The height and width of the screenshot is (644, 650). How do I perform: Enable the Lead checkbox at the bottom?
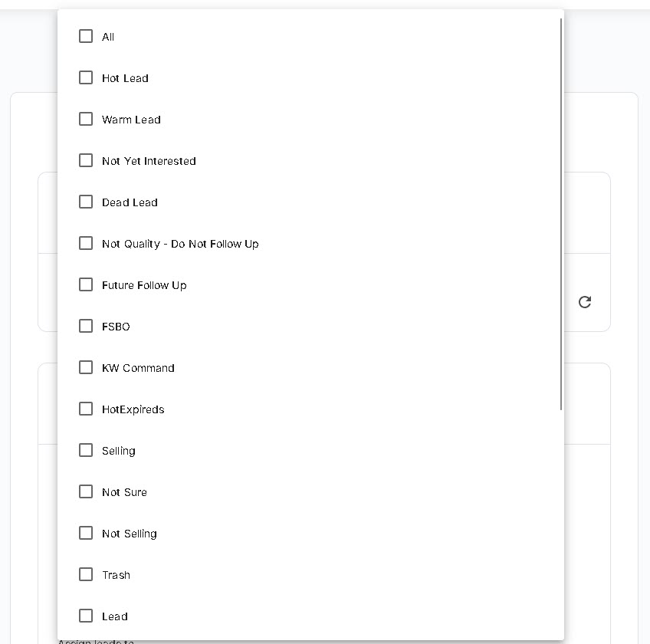pyautogui.click(x=86, y=616)
